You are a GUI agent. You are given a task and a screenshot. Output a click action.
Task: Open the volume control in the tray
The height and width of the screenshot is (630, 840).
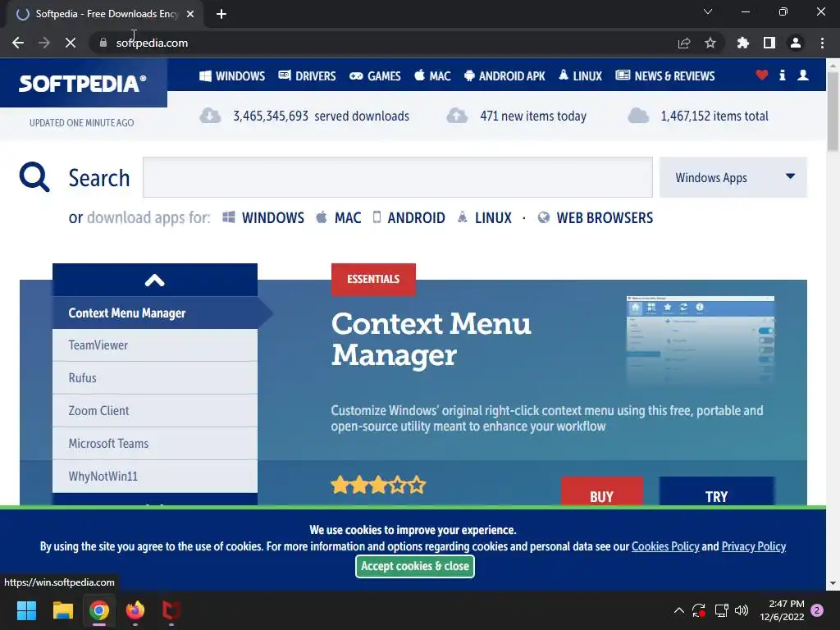point(742,610)
